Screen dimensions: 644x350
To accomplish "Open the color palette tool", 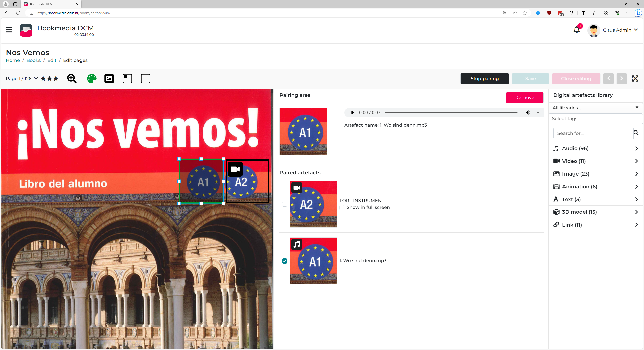I will pyautogui.click(x=92, y=79).
